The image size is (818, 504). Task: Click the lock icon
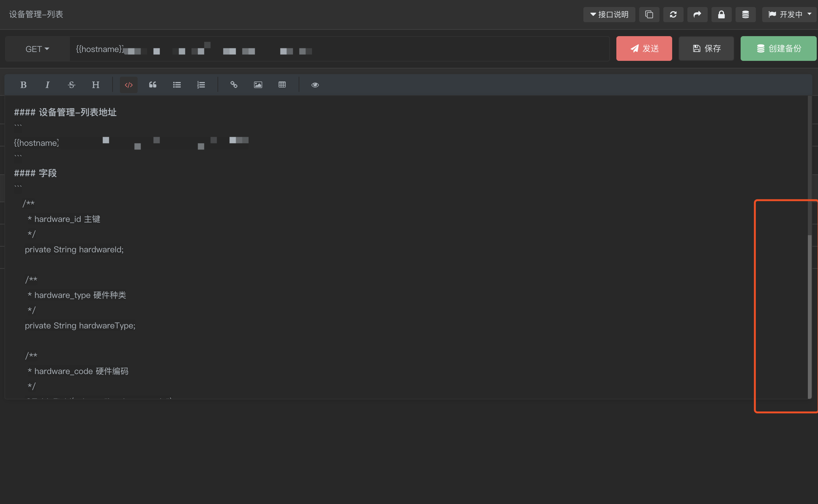(721, 14)
